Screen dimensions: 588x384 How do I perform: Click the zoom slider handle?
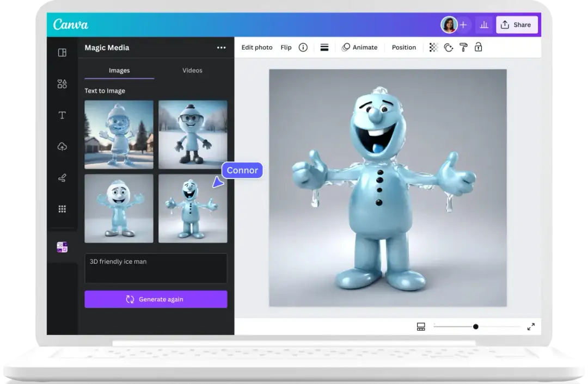point(475,326)
